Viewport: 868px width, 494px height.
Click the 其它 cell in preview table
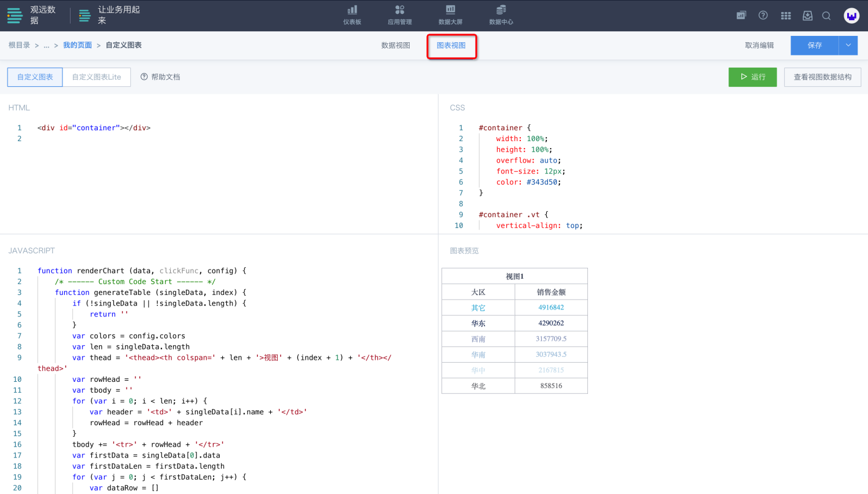click(479, 308)
